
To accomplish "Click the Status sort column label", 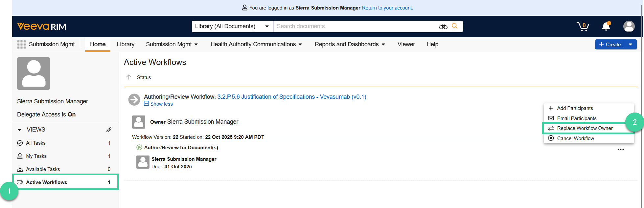I will pyautogui.click(x=144, y=77).
